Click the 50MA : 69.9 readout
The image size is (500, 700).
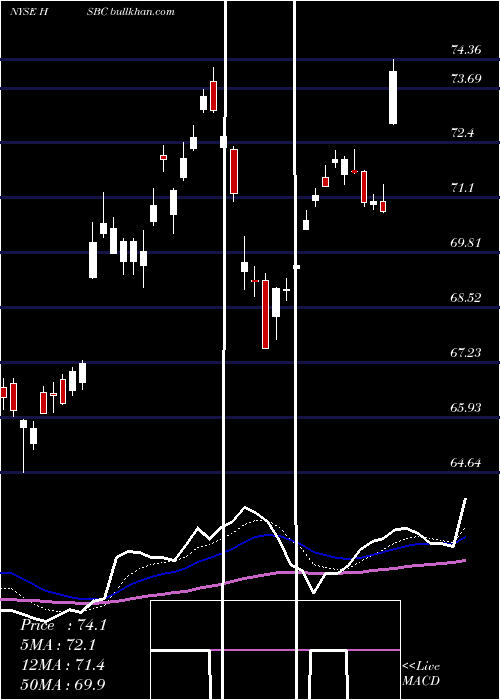[x=63, y=684]
